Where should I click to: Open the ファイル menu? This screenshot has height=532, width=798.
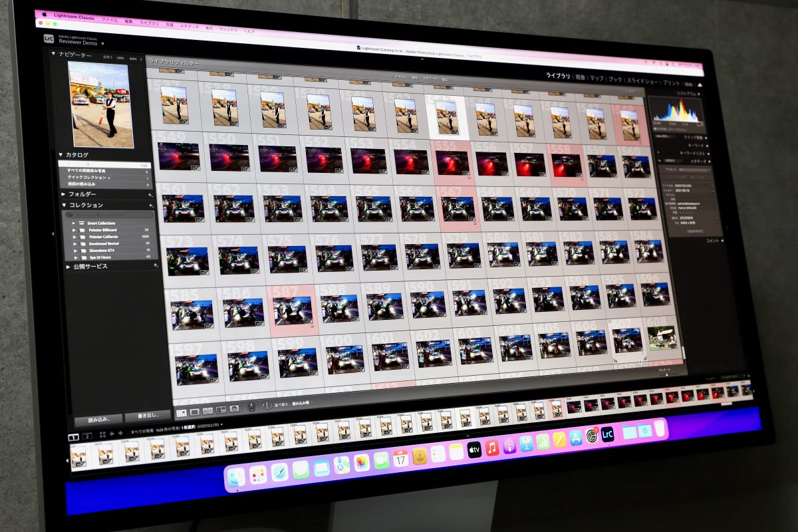[110, 20]
